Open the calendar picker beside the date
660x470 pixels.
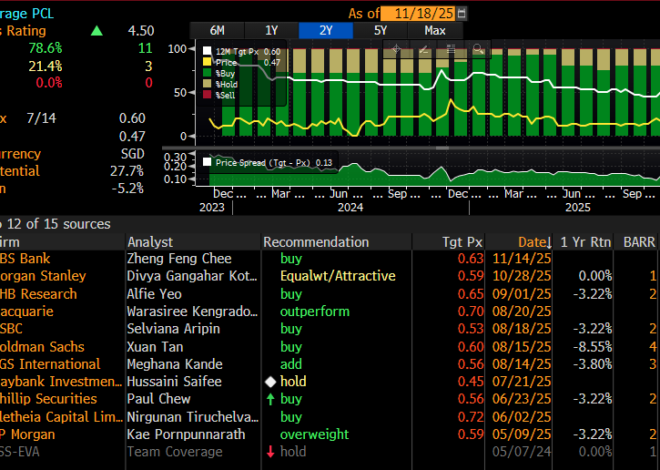pos(461,13)
